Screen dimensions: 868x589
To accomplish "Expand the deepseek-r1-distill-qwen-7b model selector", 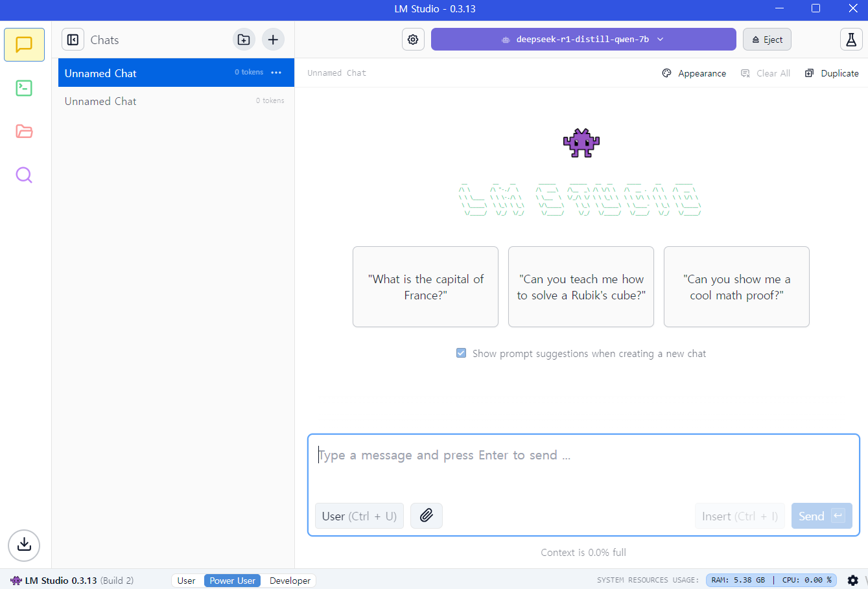I will point(583,40).
